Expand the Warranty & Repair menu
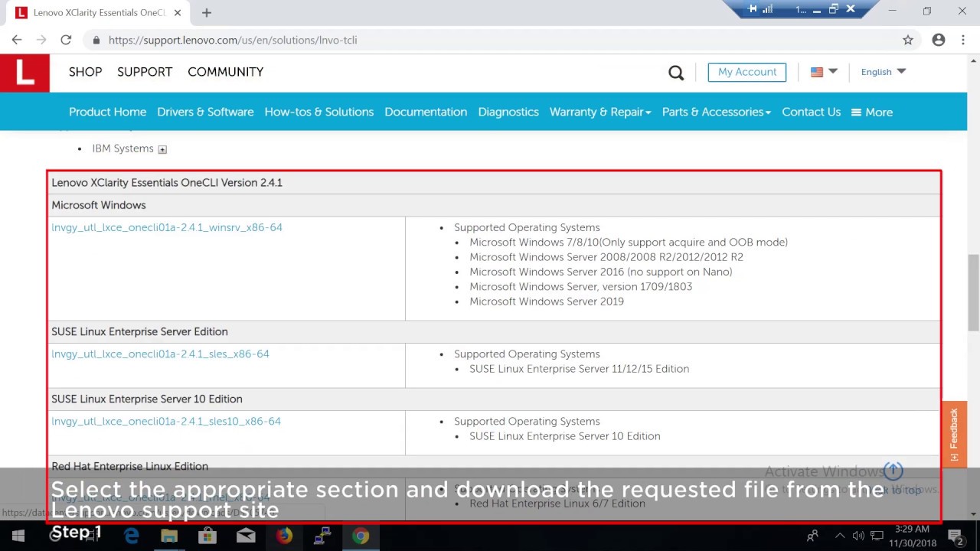980x551 pixels. point(600,112)
